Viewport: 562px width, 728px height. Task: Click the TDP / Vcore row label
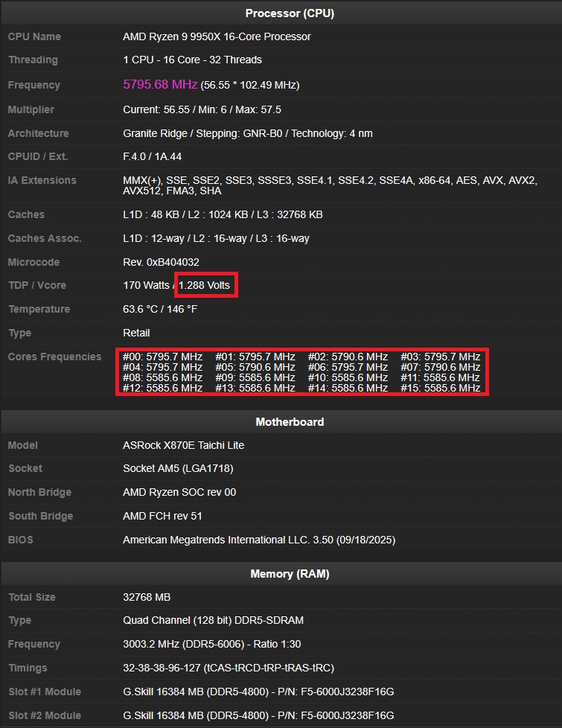click(x=37, y=286)
